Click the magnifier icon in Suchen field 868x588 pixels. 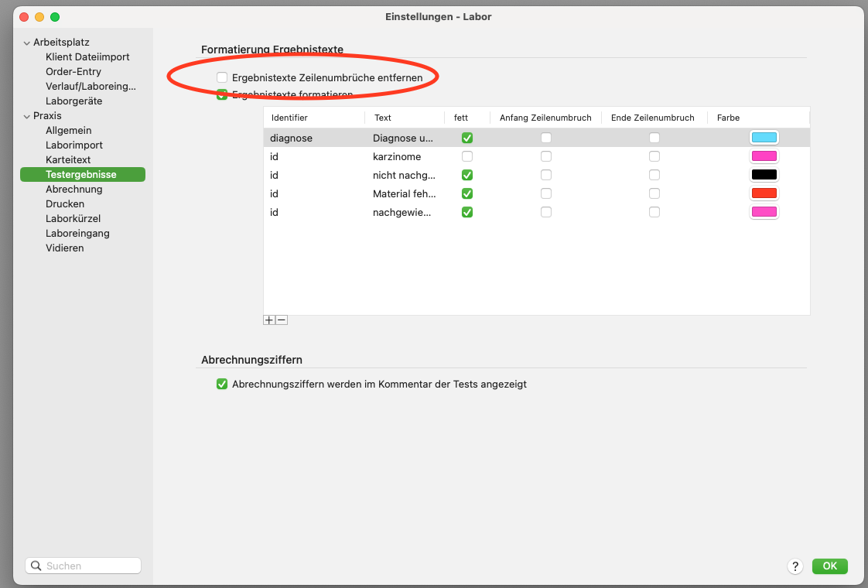36,566
